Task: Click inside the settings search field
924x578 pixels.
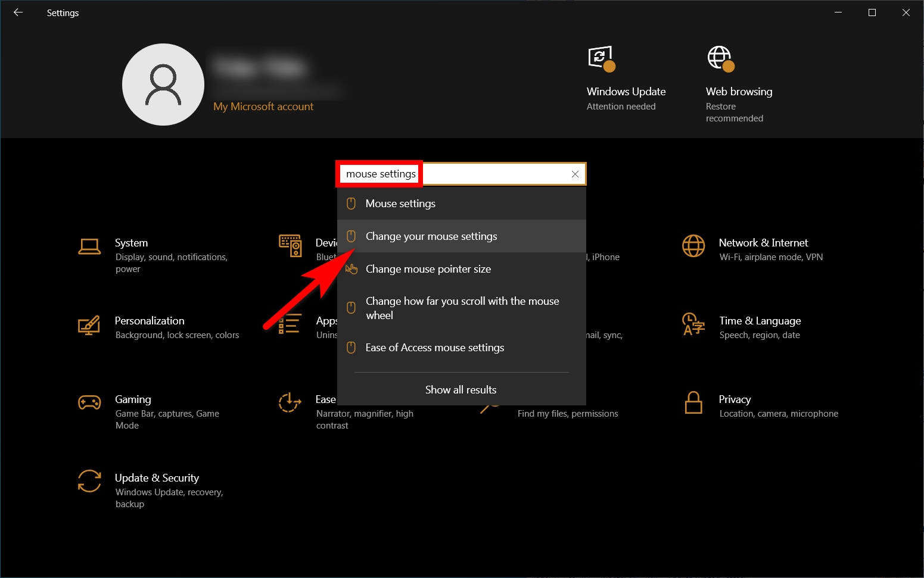Action: pos(494,174)
